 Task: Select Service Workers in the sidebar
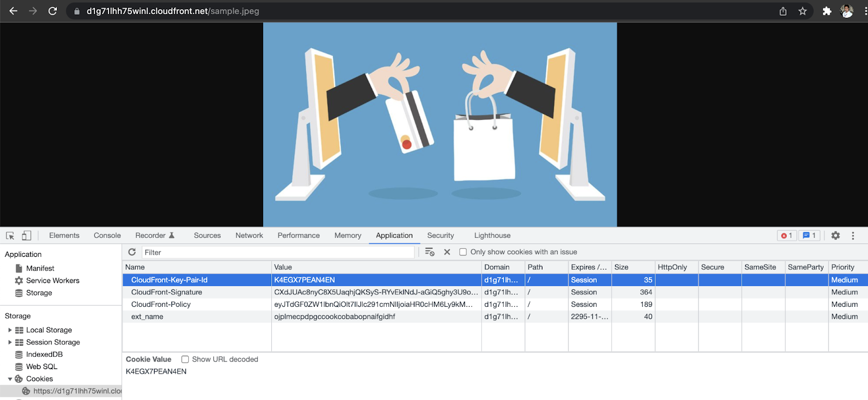(x=53, y=281)
